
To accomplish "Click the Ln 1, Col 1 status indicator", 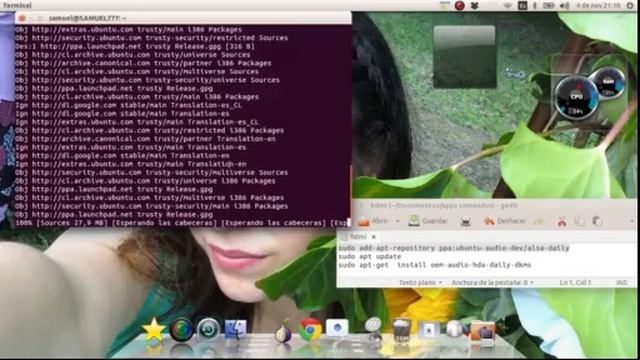I will click(x=575, y=282).
